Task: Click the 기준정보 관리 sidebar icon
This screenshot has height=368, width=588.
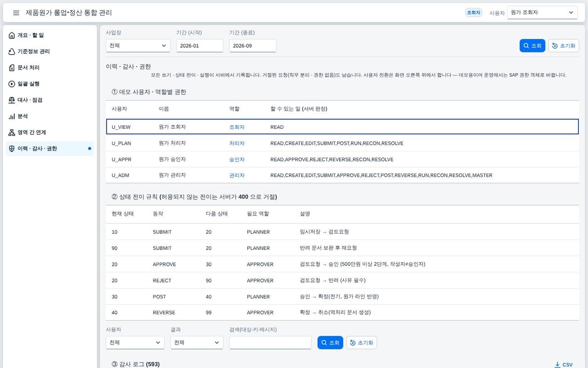Action: tap(12, 52)
